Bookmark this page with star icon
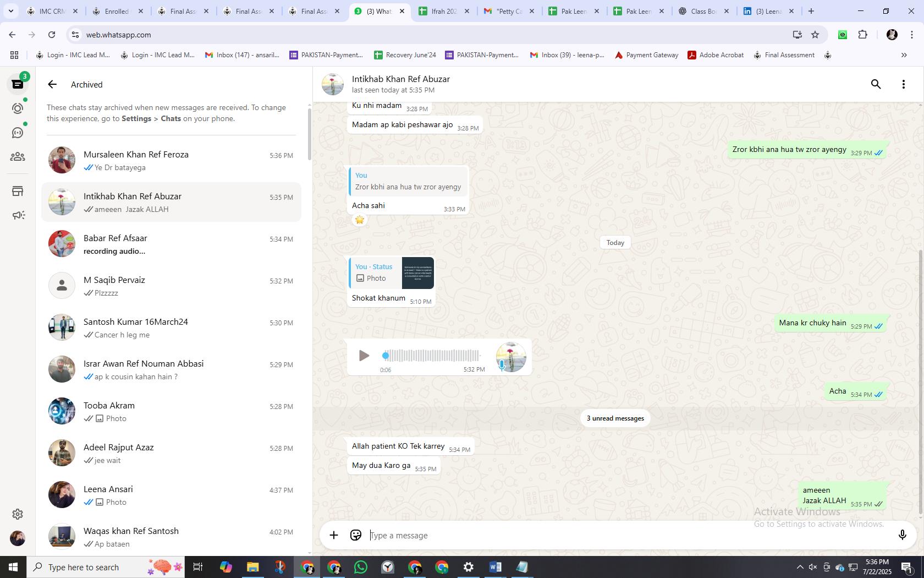This screenshot has height=578, width=924. tap(815, 35)
